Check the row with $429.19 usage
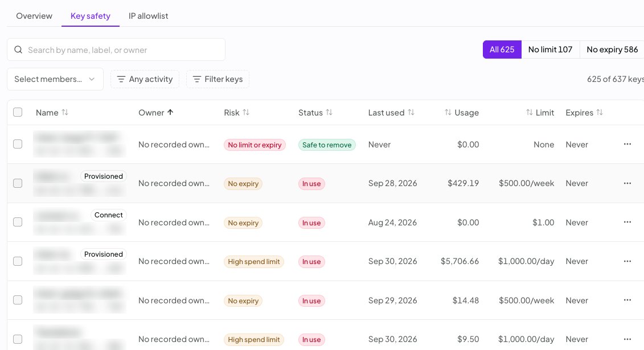The height and width of the screenshot is (350, 644). 18,183
